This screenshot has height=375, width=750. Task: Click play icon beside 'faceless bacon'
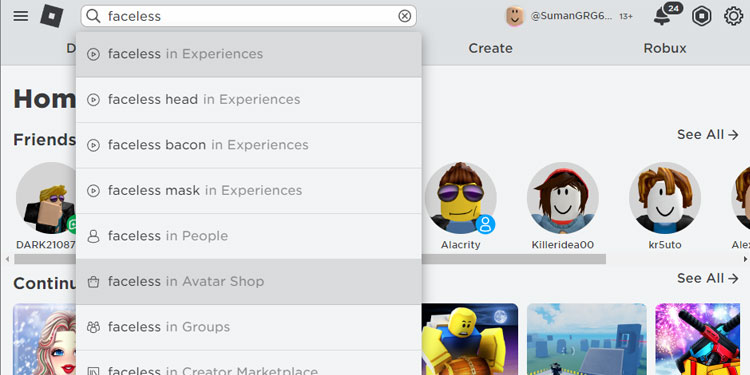[94, 145]
